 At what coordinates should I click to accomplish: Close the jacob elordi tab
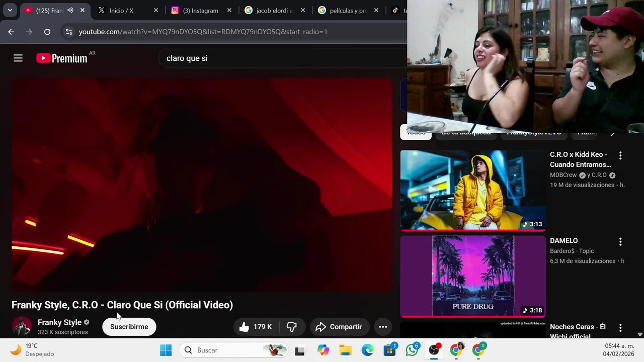(303, 10)
